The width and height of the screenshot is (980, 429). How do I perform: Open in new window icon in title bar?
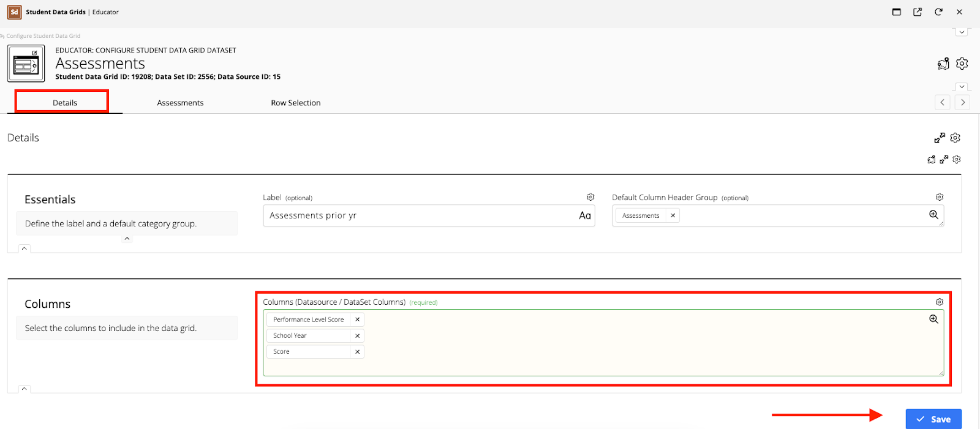pyautogui.click(x=918, y=12)
